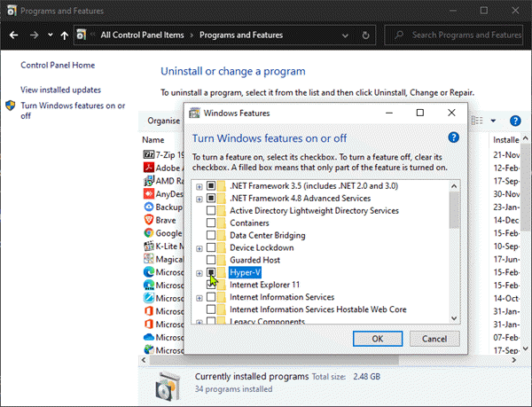532x407 pixels.
Task: Open the View installed updates link
Action: pos(60,90)
